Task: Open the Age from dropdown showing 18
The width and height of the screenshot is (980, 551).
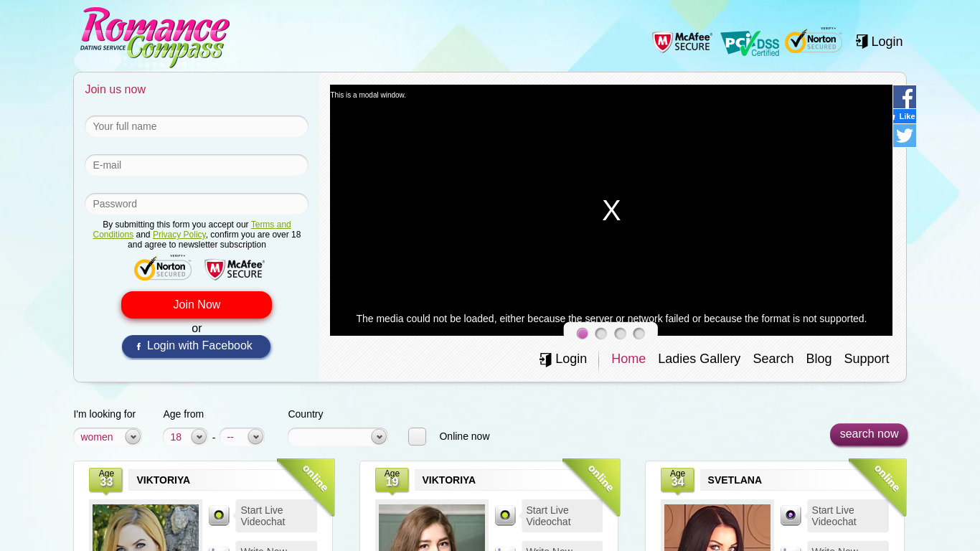Action: click(x=200, y=436)
